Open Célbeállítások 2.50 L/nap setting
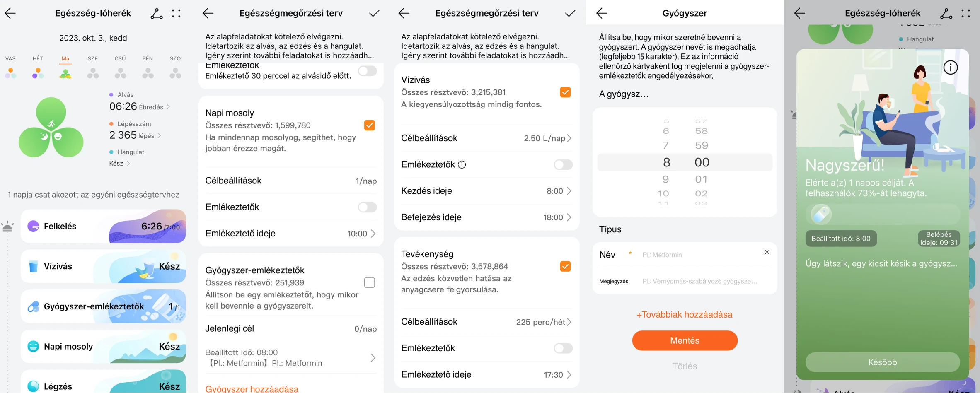The height and width of the screenshot is (393, 980). (x=547, y=138)
